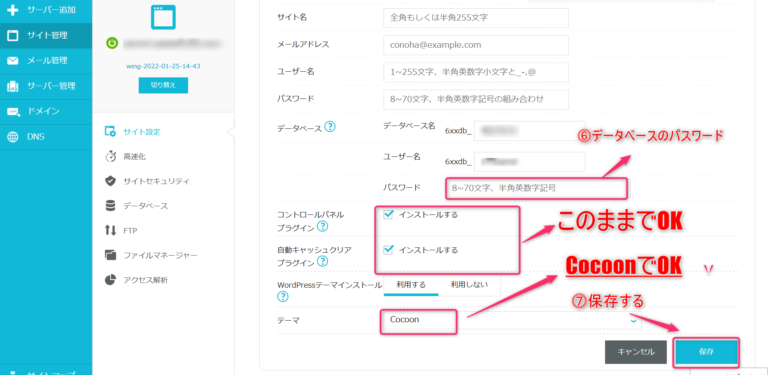Viewport: 780px width, 375px height.
Task: Open メール管理 in the sidebar
Action: point(46,61)
